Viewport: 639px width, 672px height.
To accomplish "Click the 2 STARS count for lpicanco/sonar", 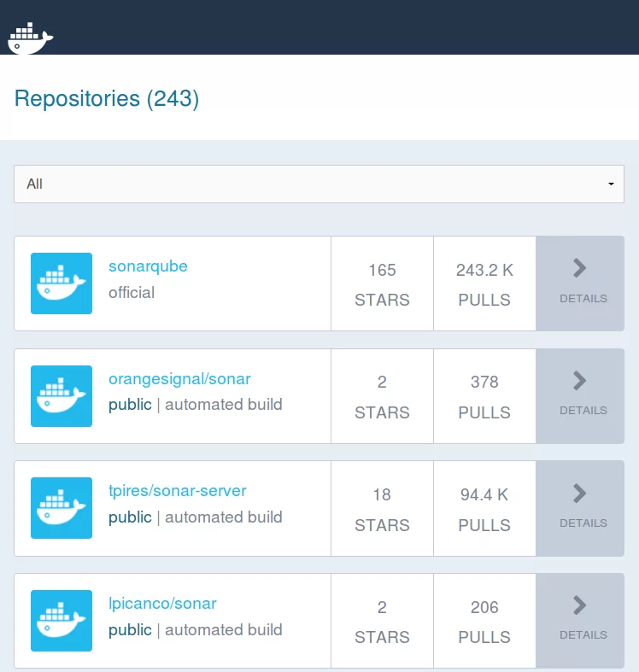I will [x=382, y=622].
